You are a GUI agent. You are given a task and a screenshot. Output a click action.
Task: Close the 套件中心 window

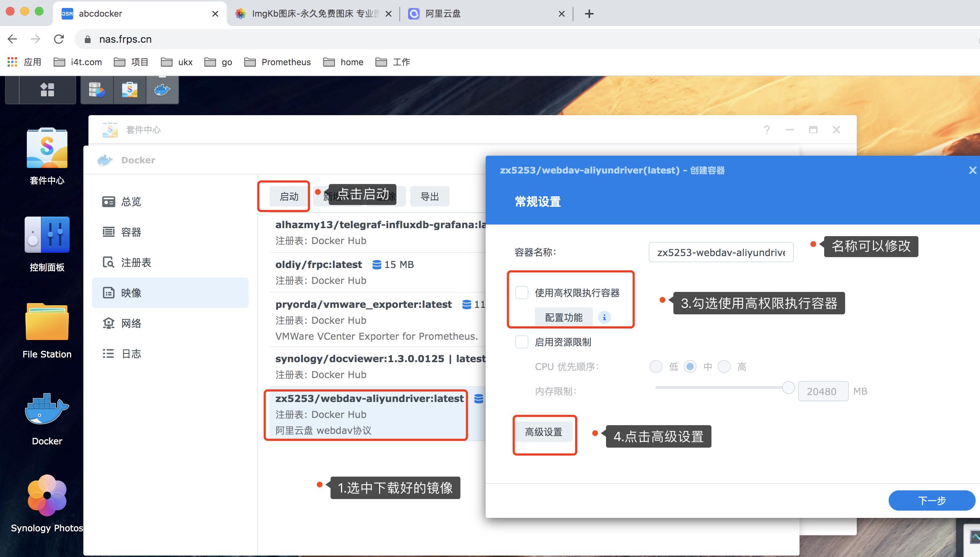(836, 130)
